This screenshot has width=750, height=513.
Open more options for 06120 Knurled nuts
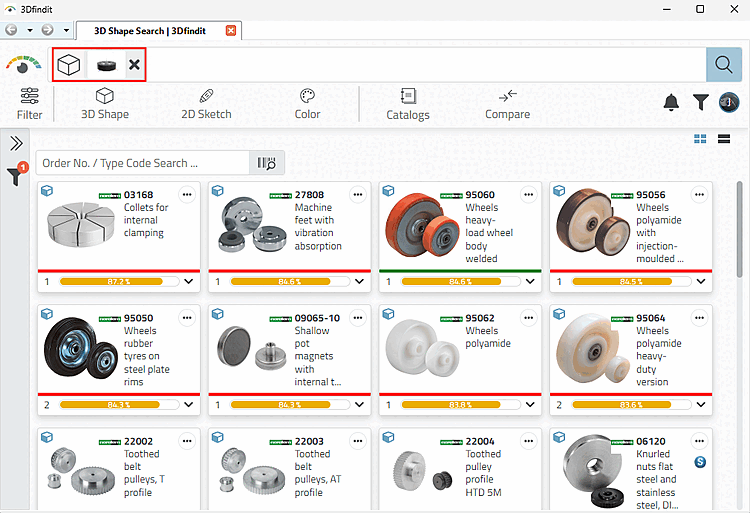coord(699,441)
